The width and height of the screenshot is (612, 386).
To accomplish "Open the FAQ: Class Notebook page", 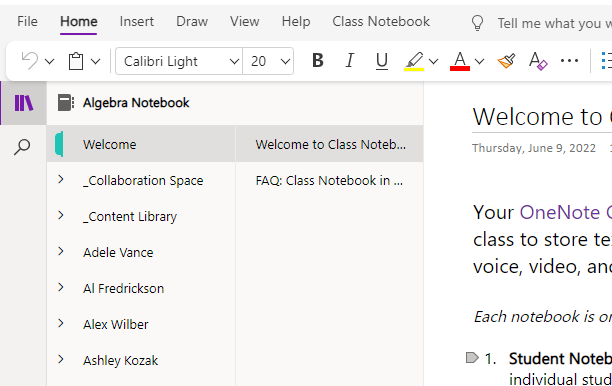I will 330,180.
